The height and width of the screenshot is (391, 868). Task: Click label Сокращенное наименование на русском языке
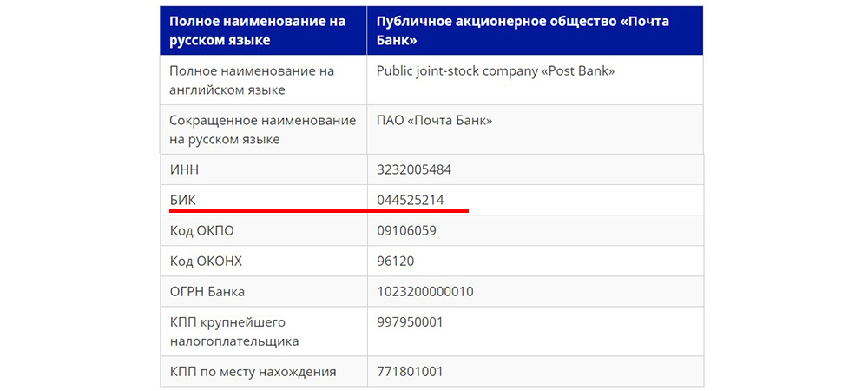(263, 129)
